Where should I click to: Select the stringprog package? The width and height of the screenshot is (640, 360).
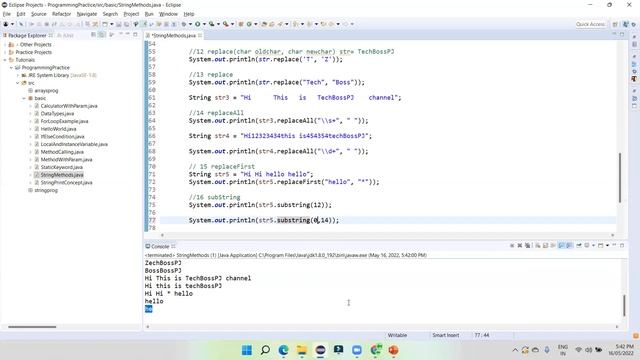coord(46,190)
